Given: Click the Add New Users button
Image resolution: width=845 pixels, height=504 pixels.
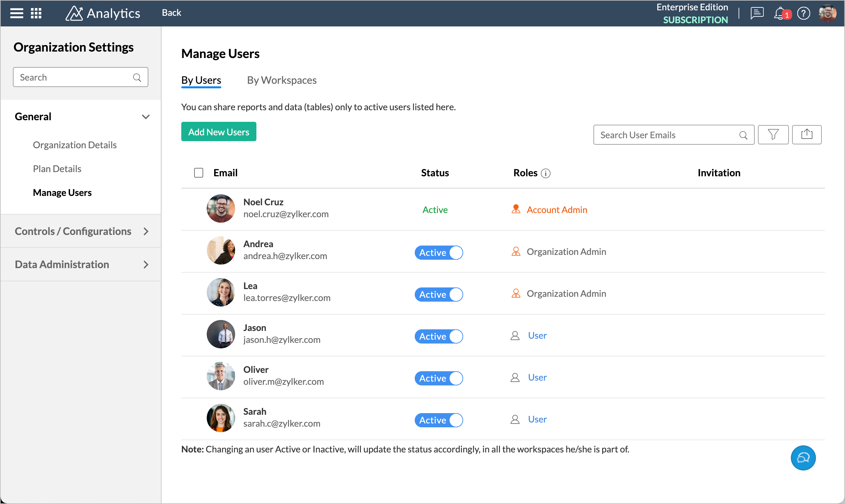Looking at the screenshot, I should [x=219, y=132].
